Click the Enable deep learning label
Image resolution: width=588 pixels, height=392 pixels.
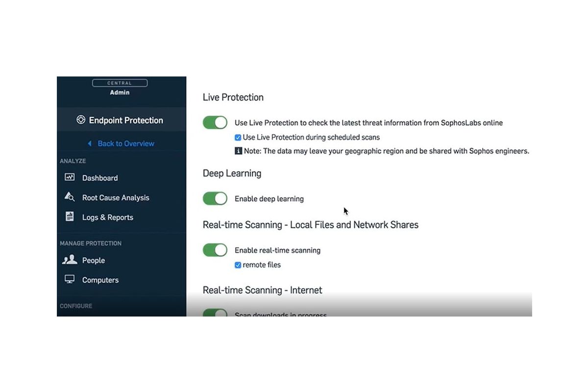pos(269,199)
